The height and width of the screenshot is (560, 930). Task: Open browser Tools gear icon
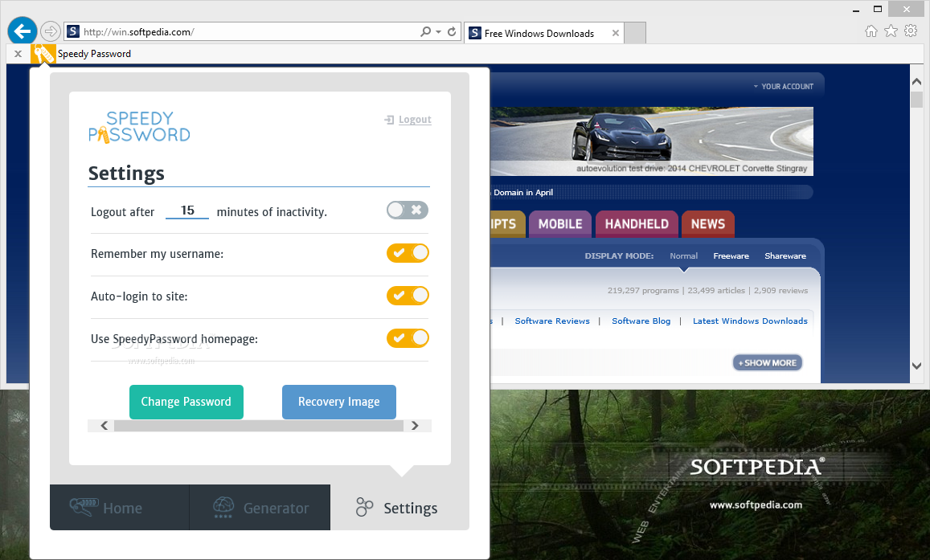point(911,31)
